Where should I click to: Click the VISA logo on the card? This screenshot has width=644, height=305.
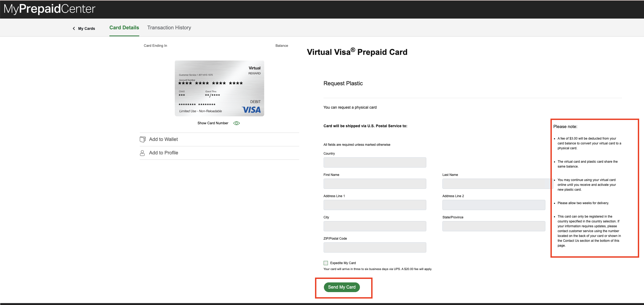coord(251,110)
